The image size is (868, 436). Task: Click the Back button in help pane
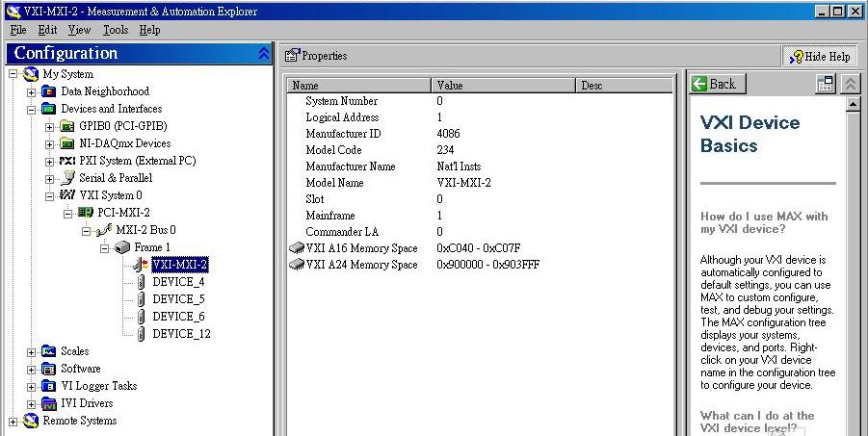coord(718,84)
